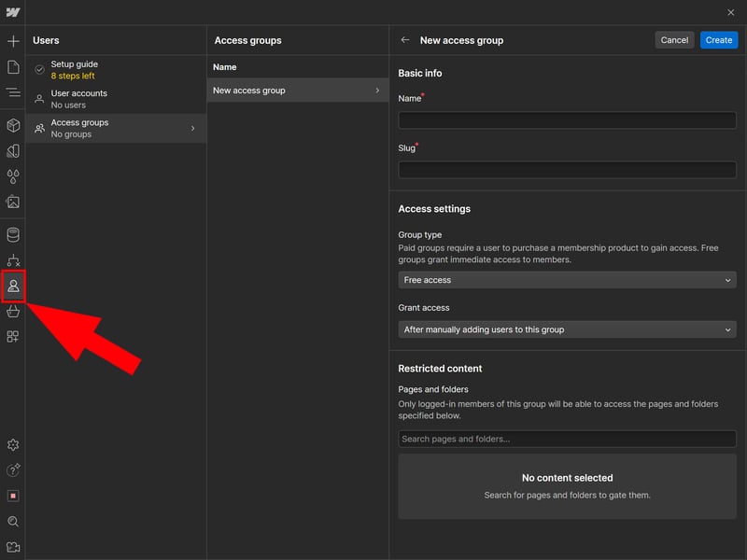The width and height of the screenshot is (747, 560).
Task: Select User accounts in Users panel
Action: 115,99
